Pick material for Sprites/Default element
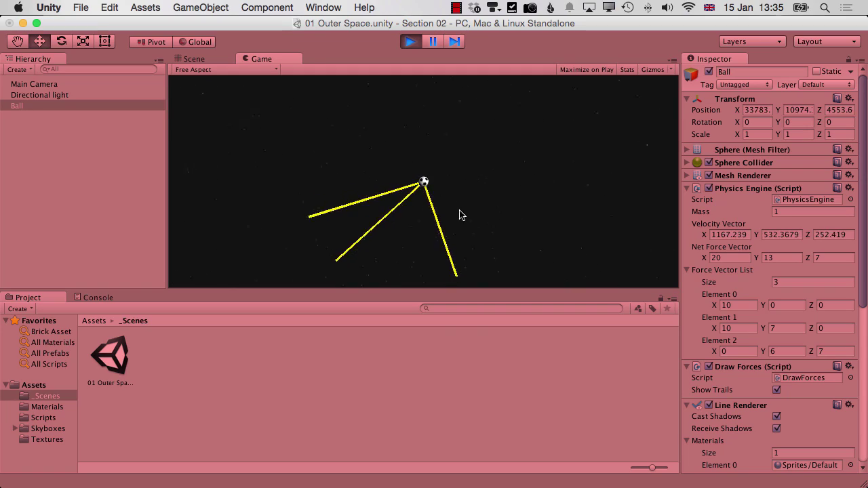868x488 pixels. (850, 465)
